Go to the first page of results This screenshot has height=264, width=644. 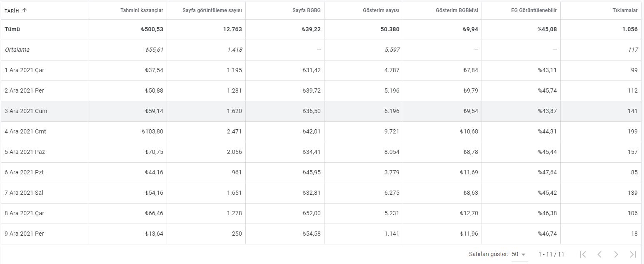click(583, 254)
